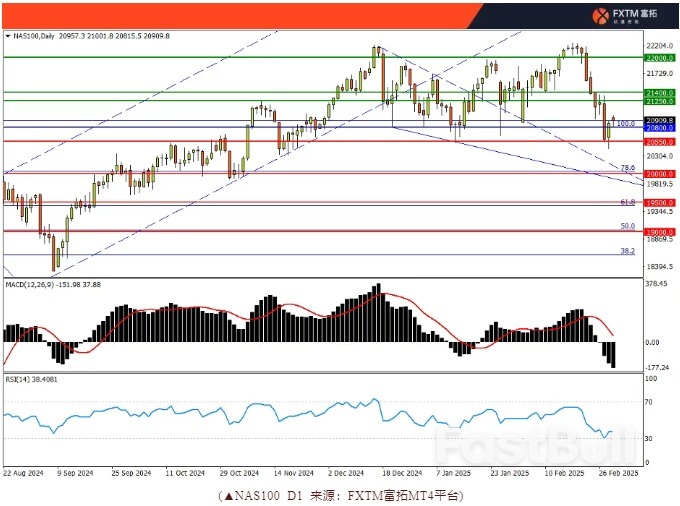Expand the NAS100,Daily chart title arrow
Image resolution: width=680 pixels, height=506 pixels.
[8, 36]
